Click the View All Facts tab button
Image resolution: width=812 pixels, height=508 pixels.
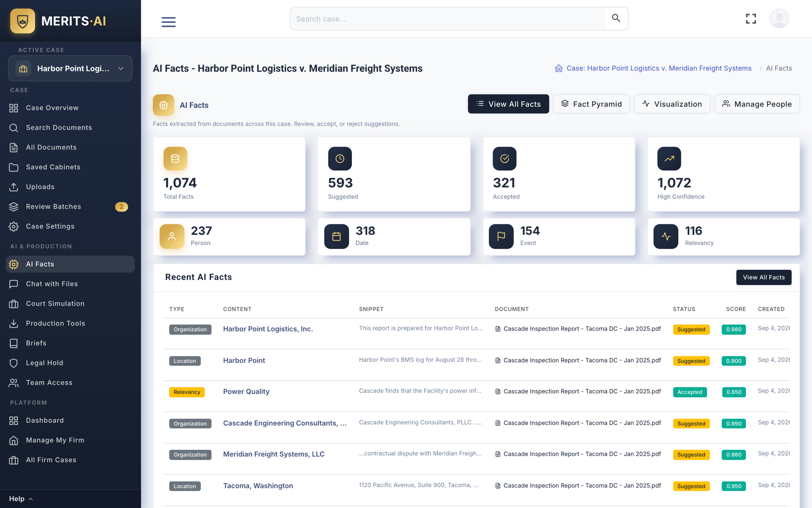508,104
